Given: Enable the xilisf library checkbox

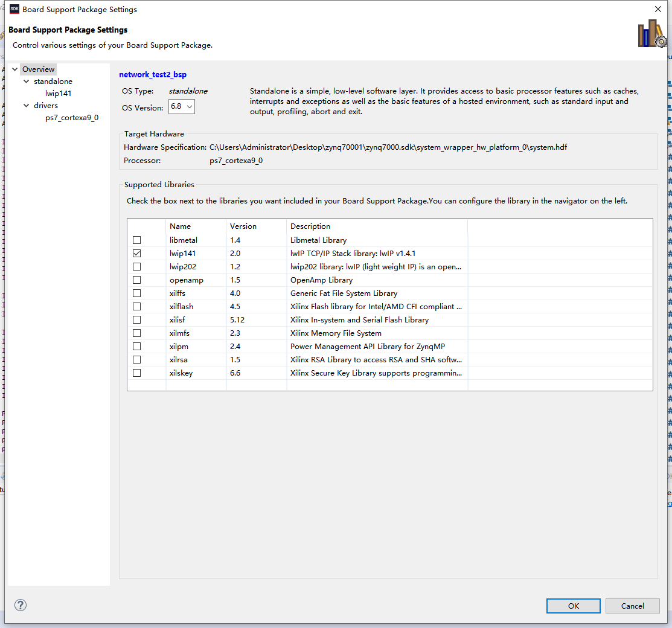Looking at the screenshot, I should coord(136,320).
